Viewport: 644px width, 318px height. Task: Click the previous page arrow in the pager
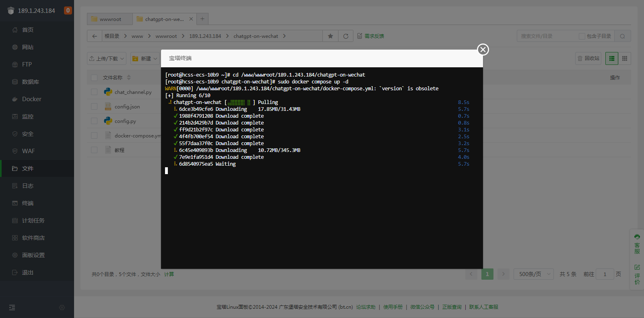pos(471,274)
